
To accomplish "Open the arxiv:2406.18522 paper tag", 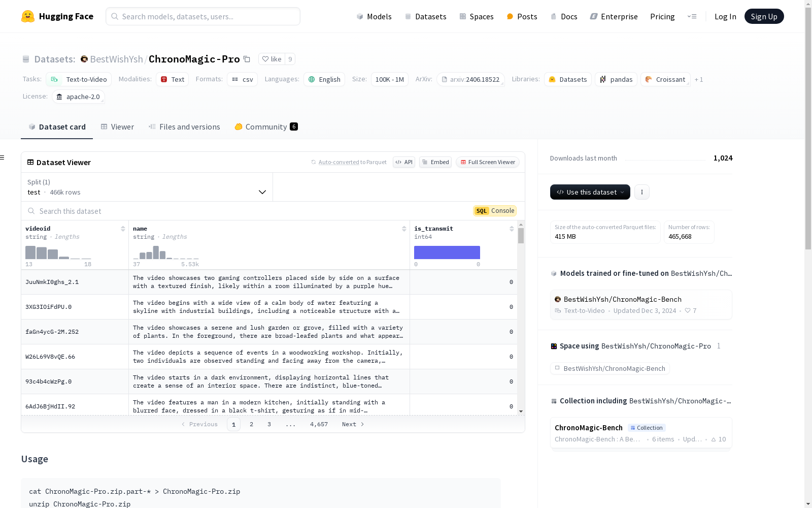I will 470,79.
